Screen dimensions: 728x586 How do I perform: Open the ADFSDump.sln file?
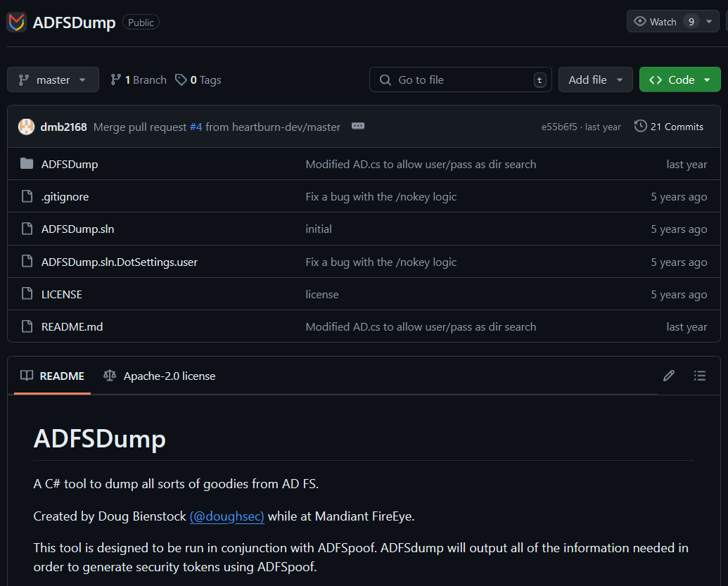77,229
